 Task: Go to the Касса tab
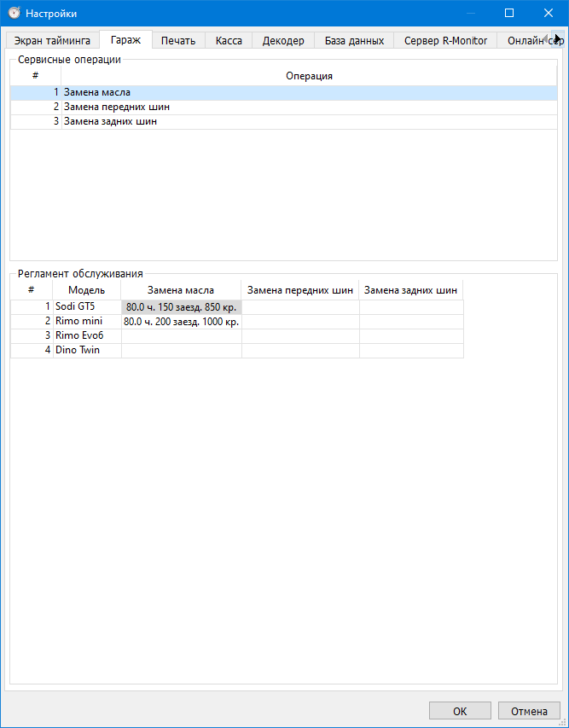pos(229,40)
